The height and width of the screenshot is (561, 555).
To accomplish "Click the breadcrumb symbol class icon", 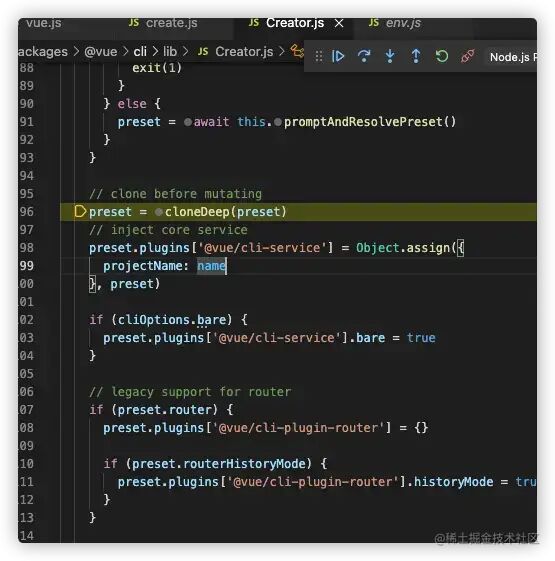I will tap(297, 52).
